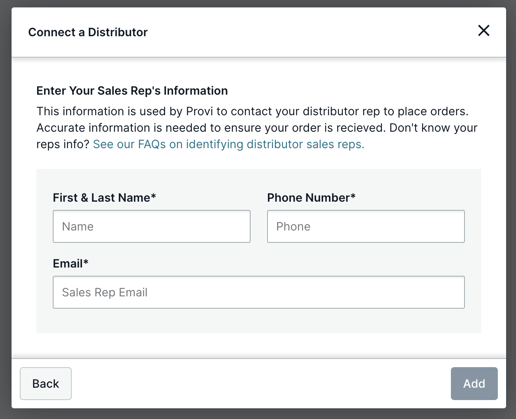Click the gray form panel background below Email
Screen dimensions: 516x419
[259, 321]
